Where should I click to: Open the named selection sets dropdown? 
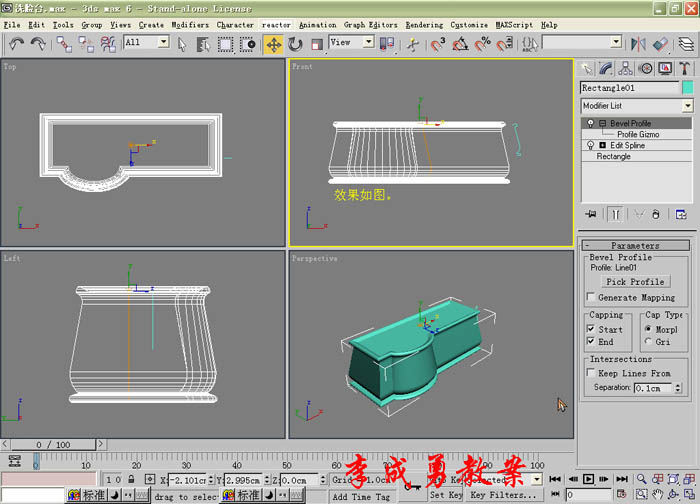coord(616,42)
